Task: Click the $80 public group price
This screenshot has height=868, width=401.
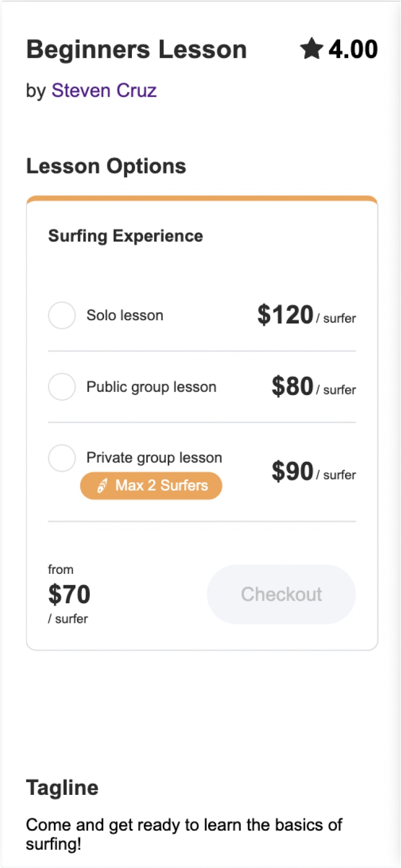Action: click(292, 386)
